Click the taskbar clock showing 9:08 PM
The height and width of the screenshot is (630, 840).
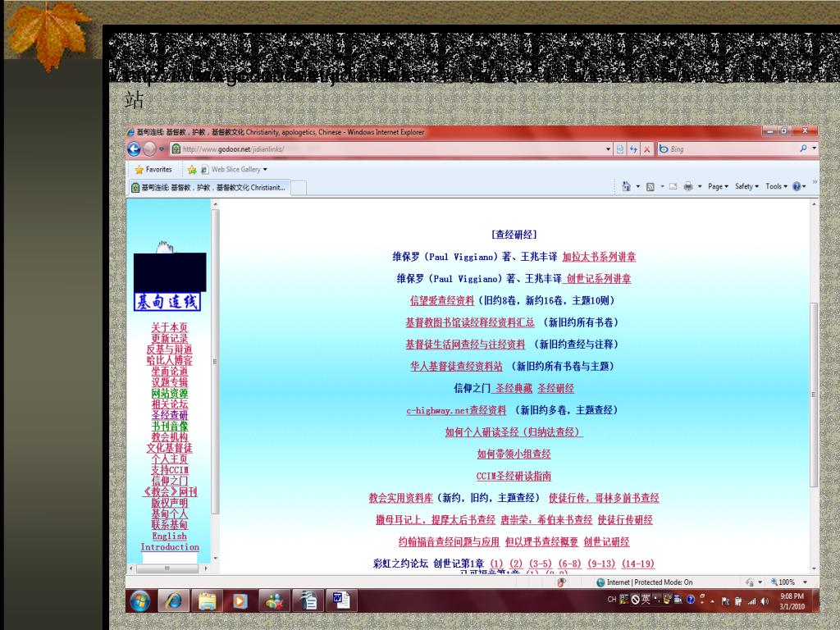point(792,601)
